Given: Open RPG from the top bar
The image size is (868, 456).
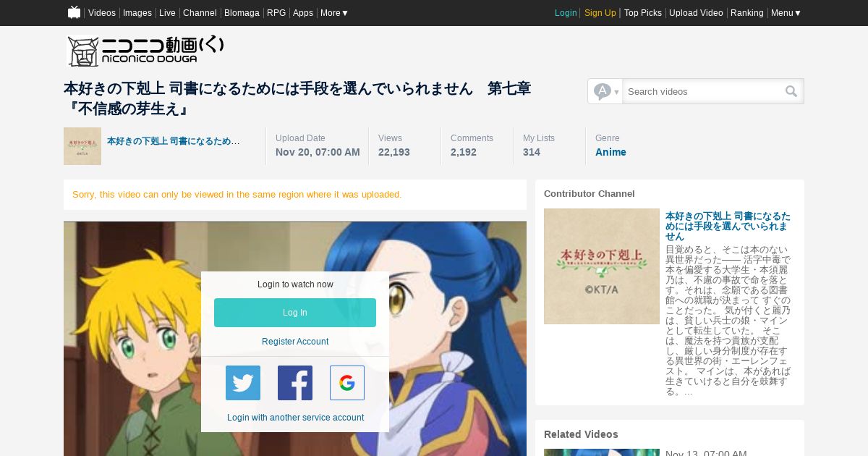Looking at the screenshot, I should pos(276,13).
